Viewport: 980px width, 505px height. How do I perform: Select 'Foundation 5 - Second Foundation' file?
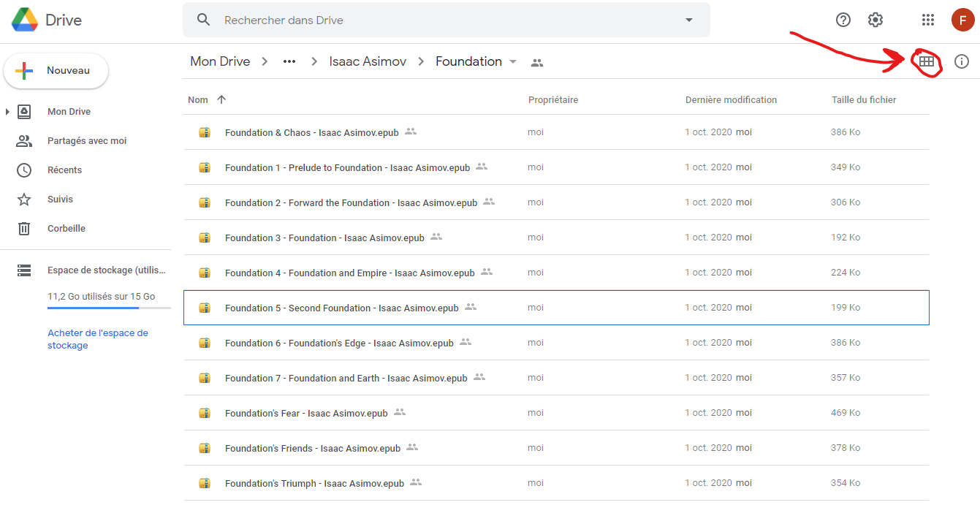click(x=556, y=308)
